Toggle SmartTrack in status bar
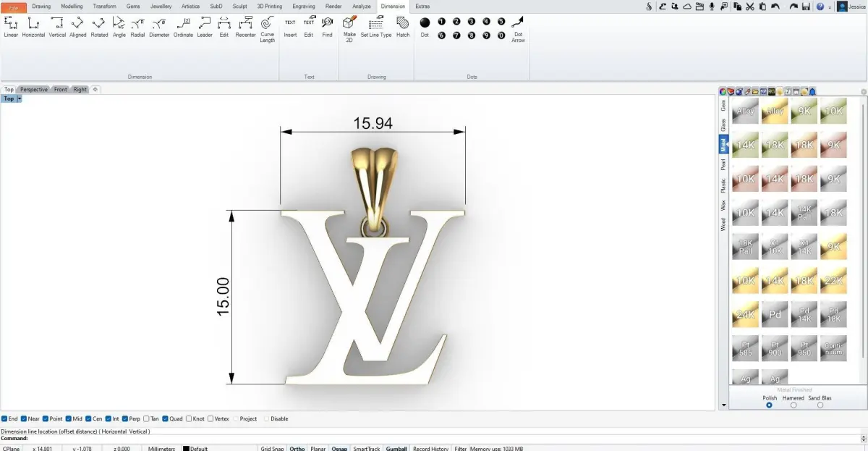The width and height of the screenshot is (868, 451). point(366,449)
